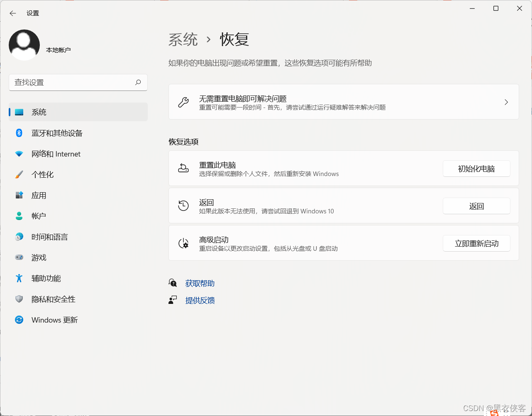Click the 系统 monitor icon
Screen dimensions: 532x416
[x=19, y=112]
